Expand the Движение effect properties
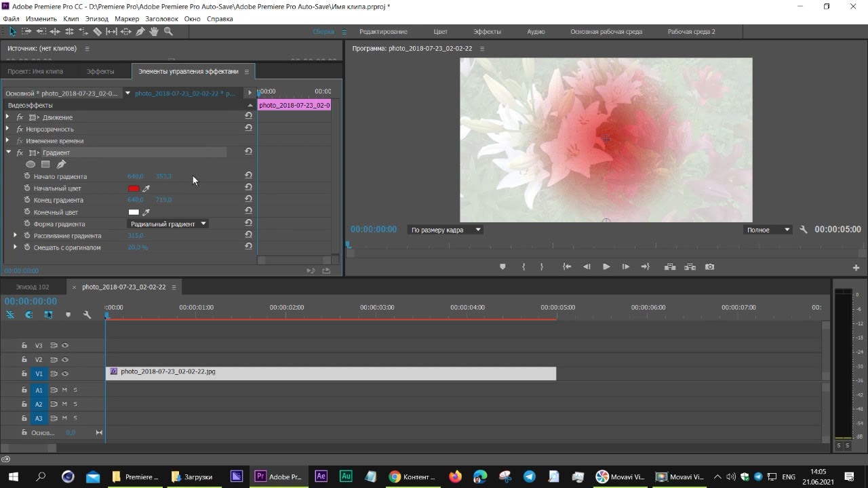Image resolution: width=868 pixels, height=488 pixels. [8, 117]
